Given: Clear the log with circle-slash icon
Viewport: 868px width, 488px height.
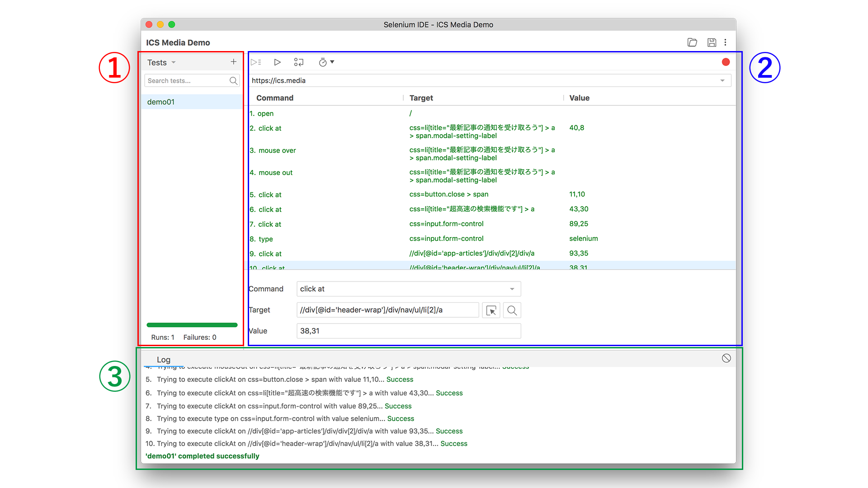Looking at the screenshot, I should point(726,358).
